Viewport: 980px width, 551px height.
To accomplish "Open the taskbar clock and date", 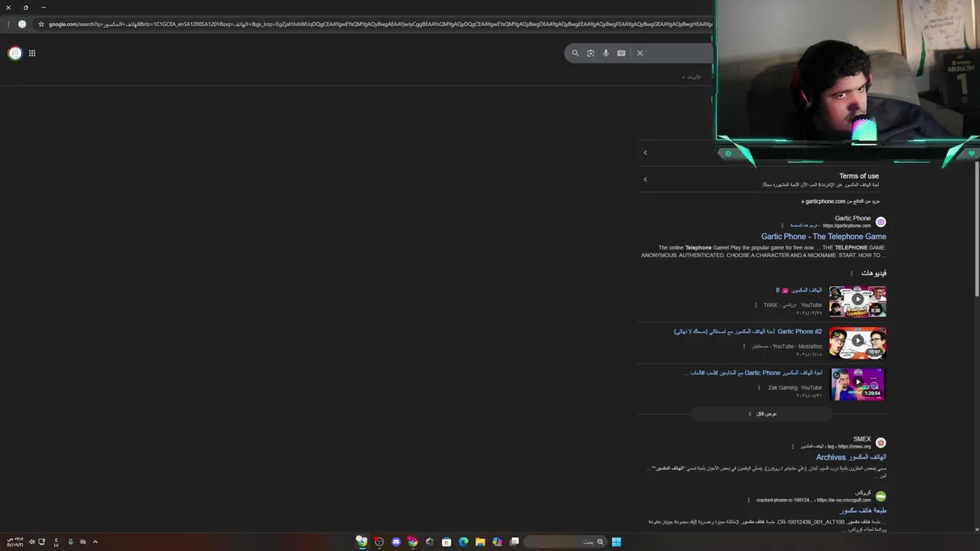I will pos(15,542).
